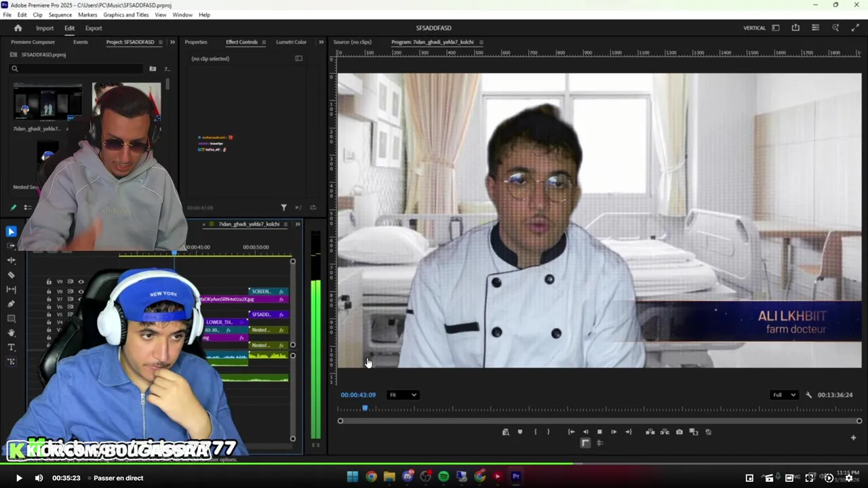Select the Hand tool
868x488 pixels.
(x=11, y=333)
